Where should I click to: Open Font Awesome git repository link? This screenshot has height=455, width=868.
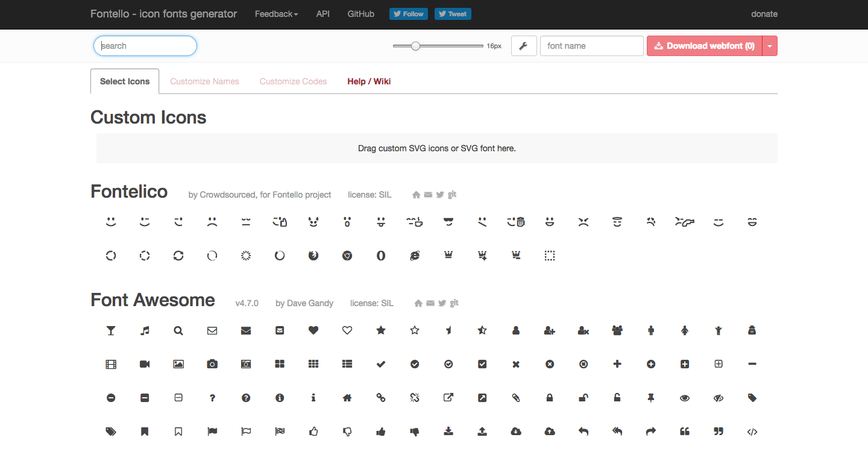pyautogui.click(x=454, y=303)
